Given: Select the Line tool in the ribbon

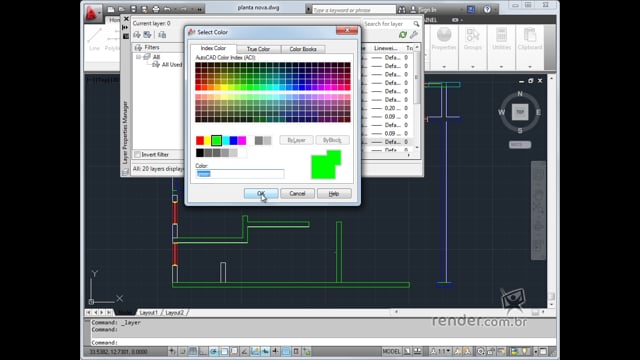Looking at the screenshot, I should tap(94, 39).
